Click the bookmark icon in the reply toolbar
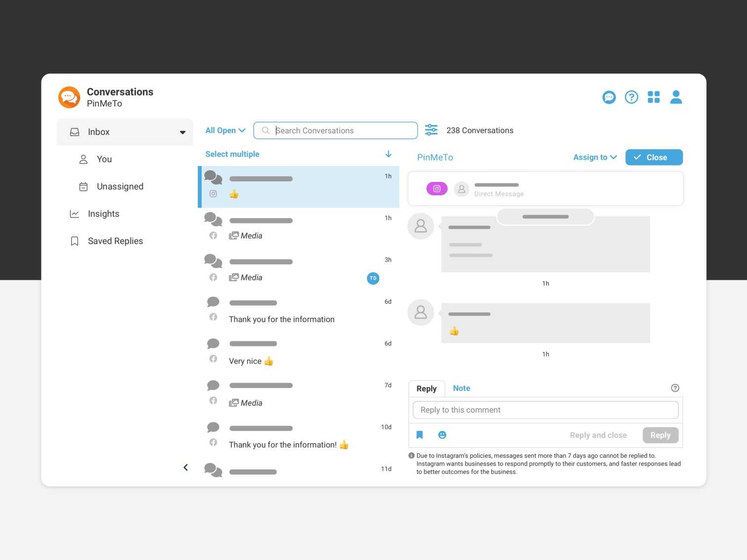747x560 pixels. [x=420, y=435]
